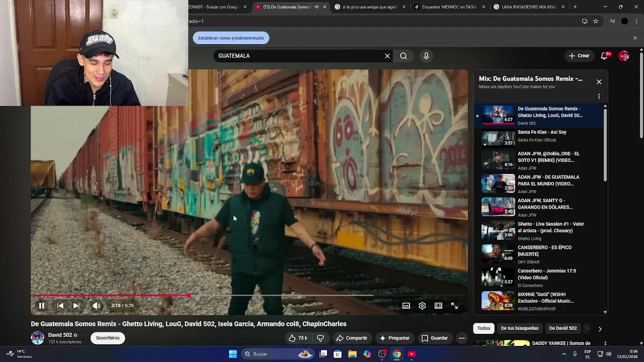Open Chrome three-dot menu
This screenshot has width=644, height=362.
click(x=637, y=21)
